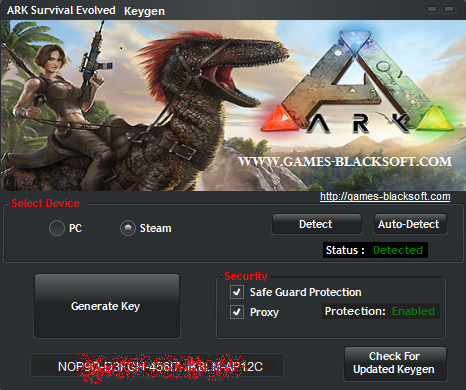Click the Generate Key button
The image size is (466, 390).
point(107,306)
